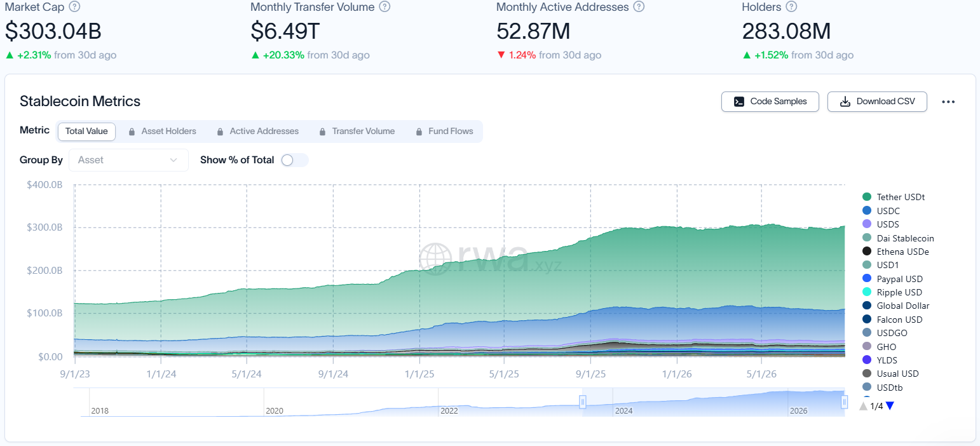980x446 pixels.
Task: Toggle Show % of Total switch
Action: coord(294,160)
